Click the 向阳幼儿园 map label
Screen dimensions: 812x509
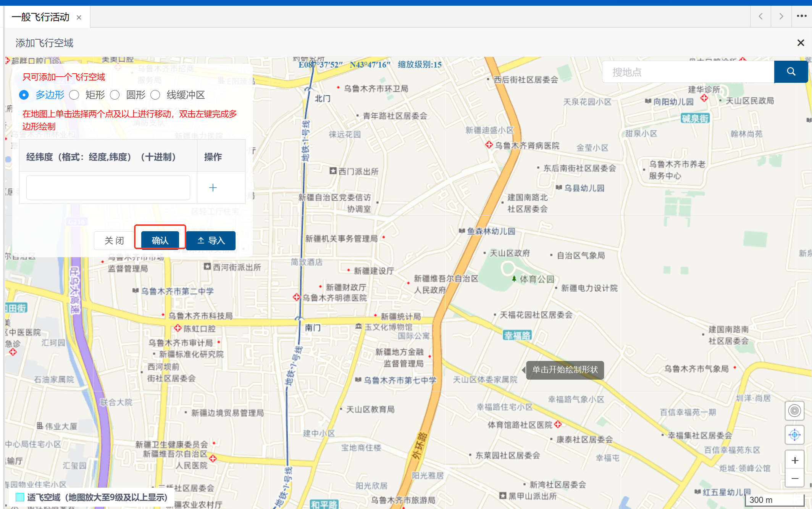(673, 101)
